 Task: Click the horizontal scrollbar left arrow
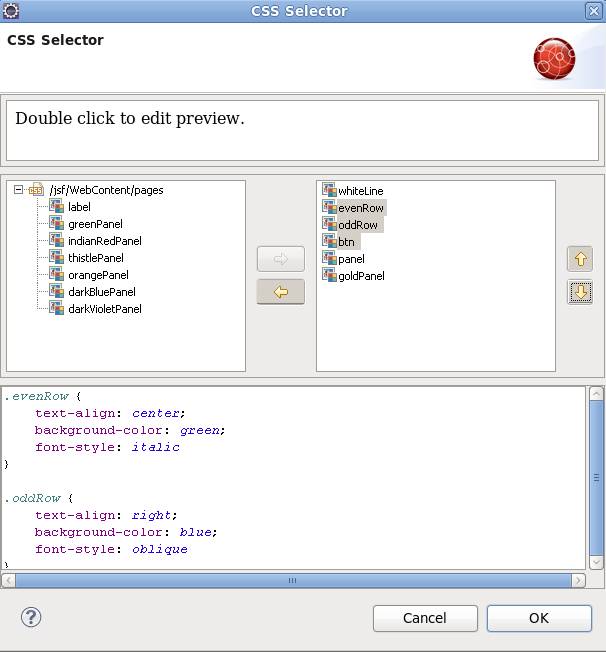point(9,580)
